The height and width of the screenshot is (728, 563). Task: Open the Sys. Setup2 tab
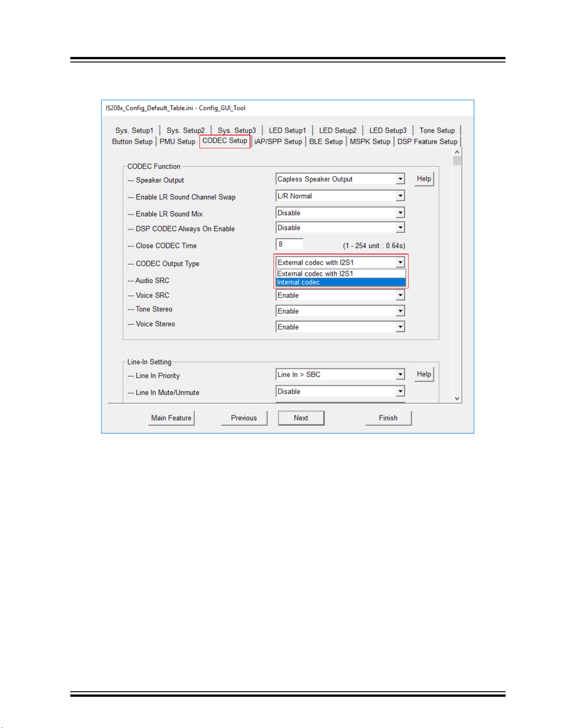[x=186, y=130]
